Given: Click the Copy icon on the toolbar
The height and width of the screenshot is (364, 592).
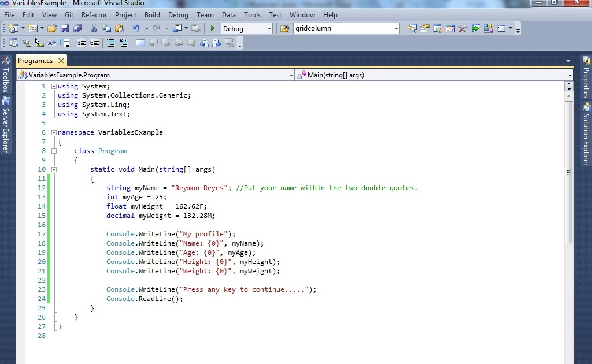Looking at the screenshot, I should click(x=106, y=28).
